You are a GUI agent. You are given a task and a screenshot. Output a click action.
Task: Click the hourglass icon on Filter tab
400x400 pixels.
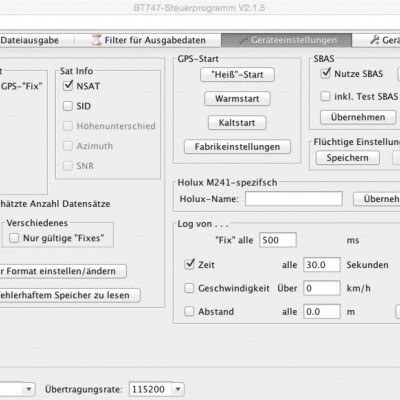click(96, 40)
